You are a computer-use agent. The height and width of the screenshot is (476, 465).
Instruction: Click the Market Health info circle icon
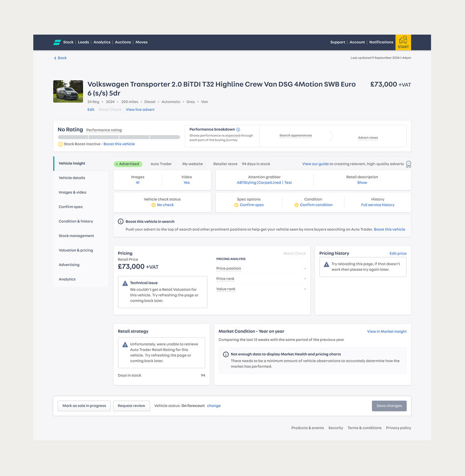coord(226,354)
